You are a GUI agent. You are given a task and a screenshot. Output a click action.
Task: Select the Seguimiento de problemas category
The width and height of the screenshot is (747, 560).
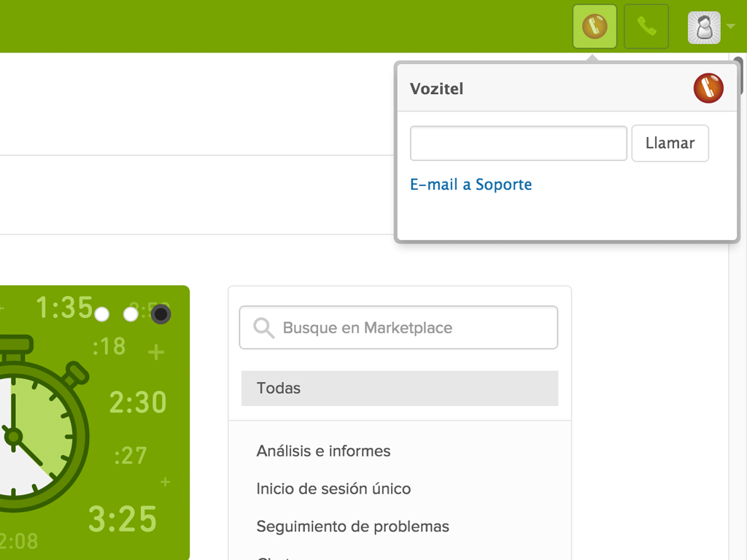pos(352,526)
